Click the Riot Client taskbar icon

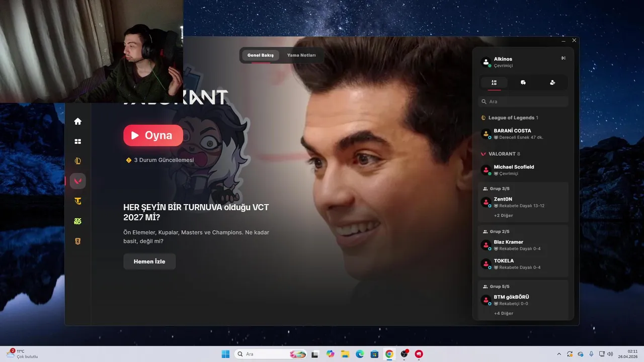pyautogui.click(x=419, y=354)
